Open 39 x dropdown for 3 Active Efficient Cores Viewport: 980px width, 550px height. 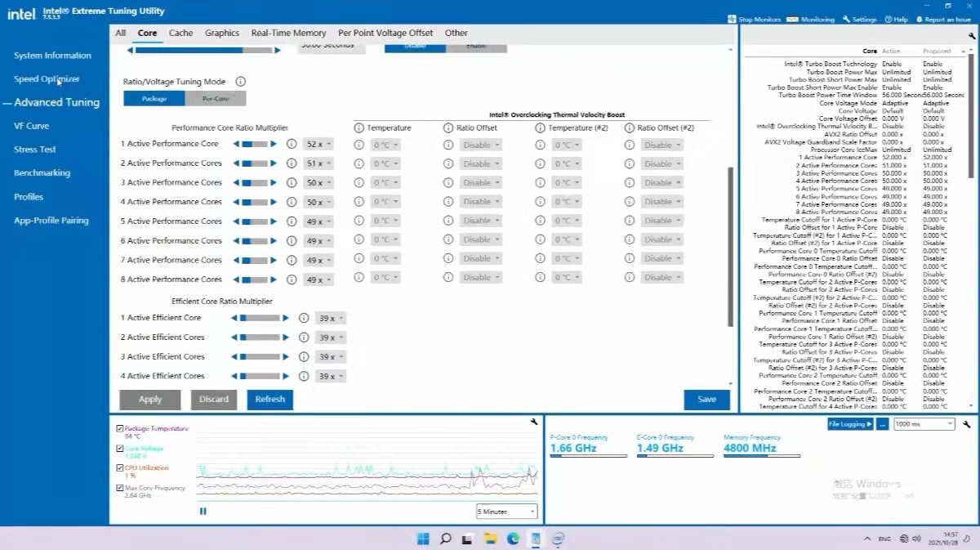330,357
